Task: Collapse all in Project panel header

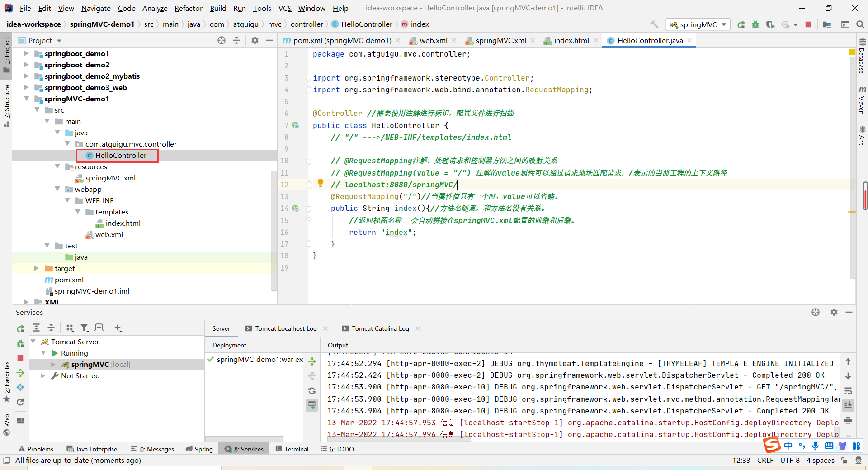Action: (236, 40)
